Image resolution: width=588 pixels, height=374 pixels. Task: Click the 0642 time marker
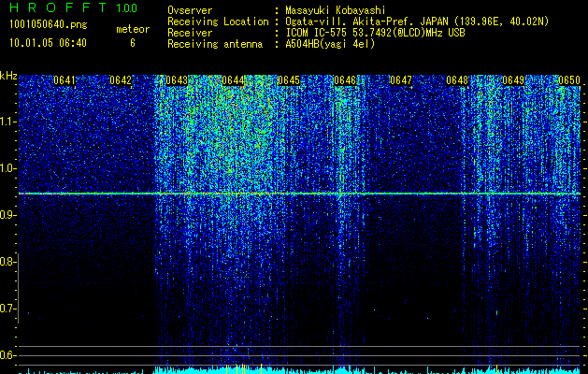[121, 80]
